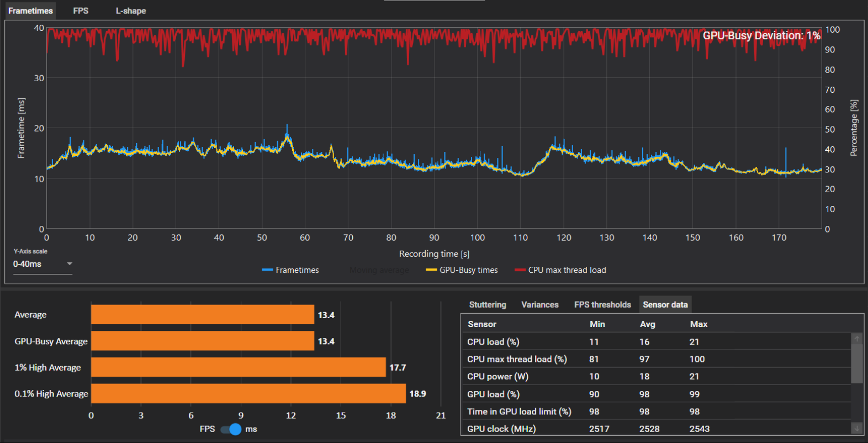Select the CPU load (%) row
This screenshot has height=443, width=868.
click(x=656, y=341)
